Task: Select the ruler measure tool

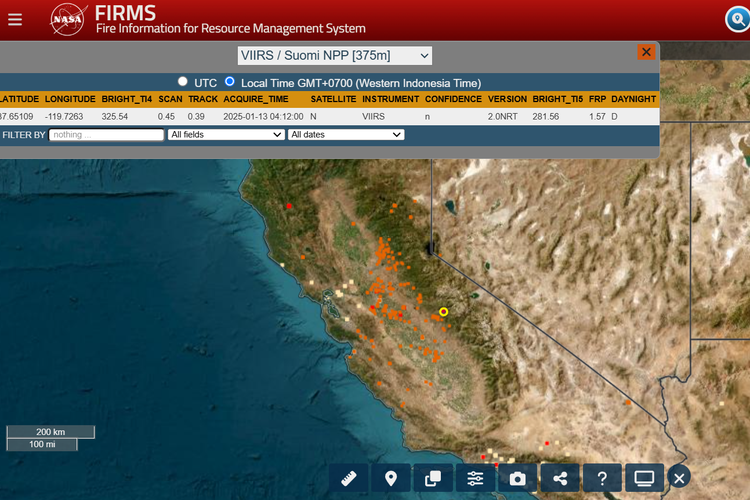Action: [x=349, y=478]
